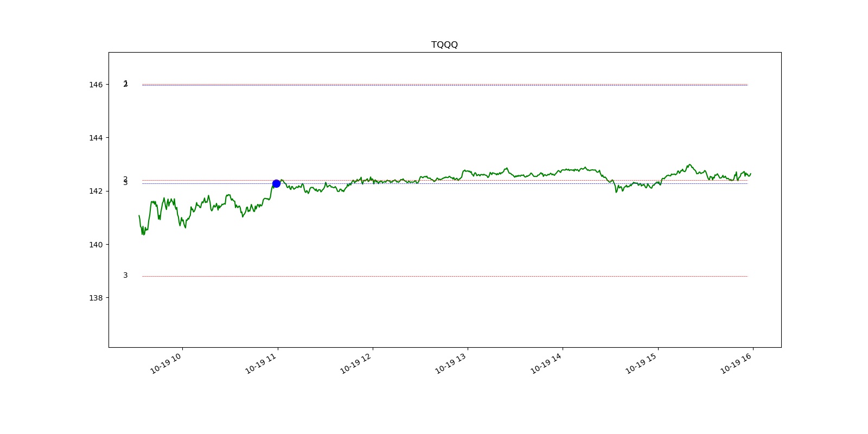Select the blue marker dot on the price line

pos(276,183)
